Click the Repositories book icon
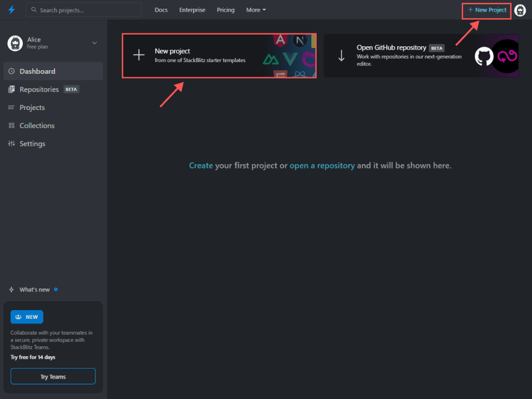 12,90
